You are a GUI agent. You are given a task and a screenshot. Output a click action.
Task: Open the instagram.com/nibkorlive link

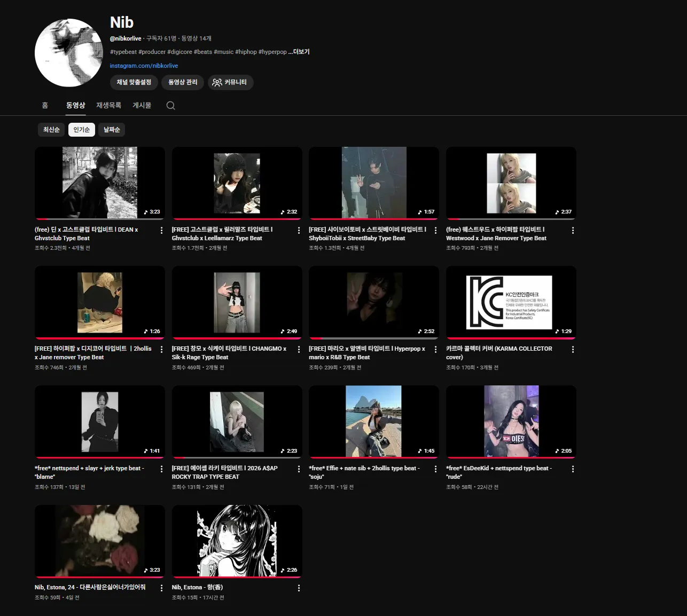click(x=144, y=66)
